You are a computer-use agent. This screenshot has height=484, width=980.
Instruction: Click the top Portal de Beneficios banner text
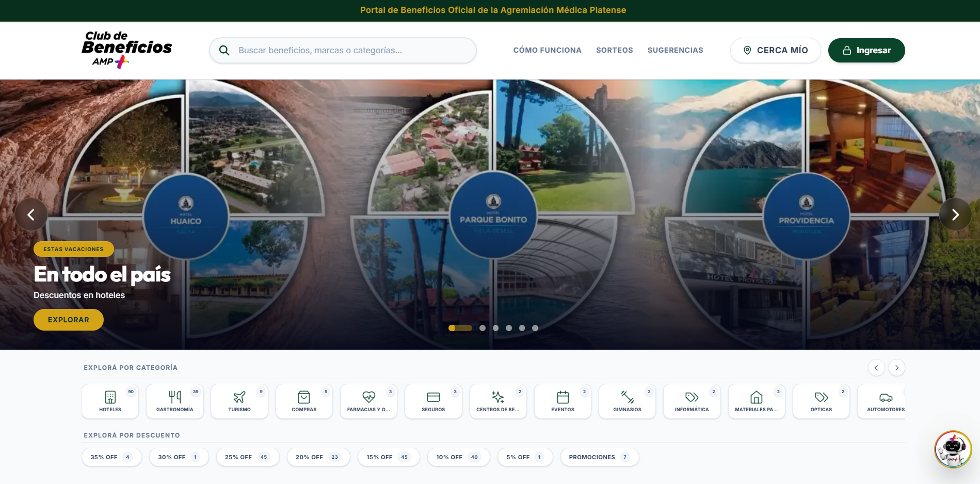(x=493, y=10)
